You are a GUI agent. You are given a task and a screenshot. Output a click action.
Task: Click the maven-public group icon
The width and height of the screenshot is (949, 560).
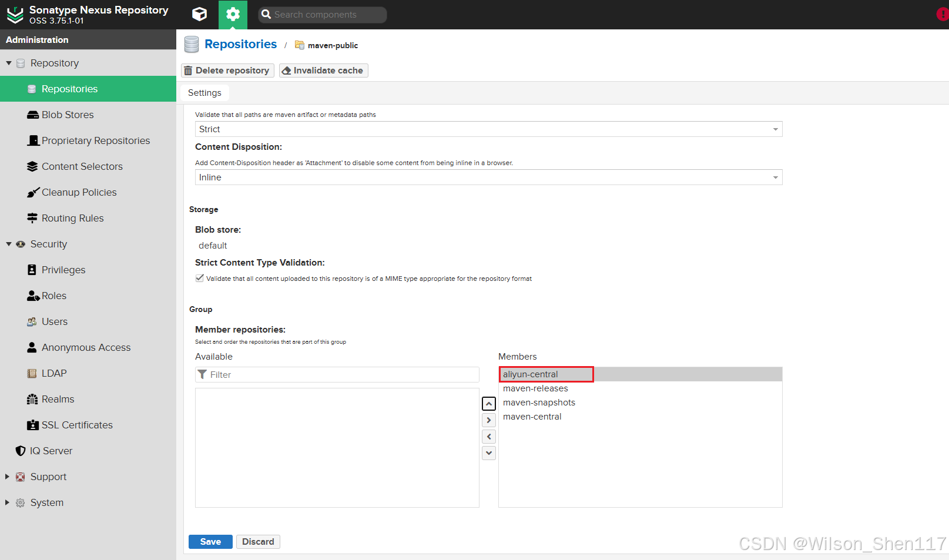pyautogui.click(x=300, y=45)
